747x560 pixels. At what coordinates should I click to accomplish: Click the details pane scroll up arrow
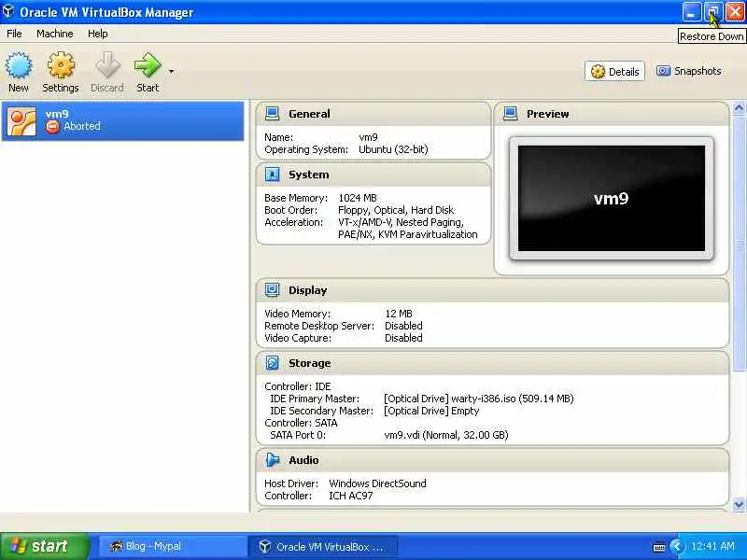point(739,108)
